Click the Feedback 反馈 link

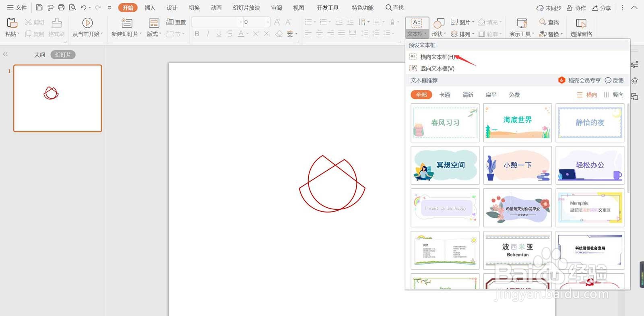[x=614, y=81]
